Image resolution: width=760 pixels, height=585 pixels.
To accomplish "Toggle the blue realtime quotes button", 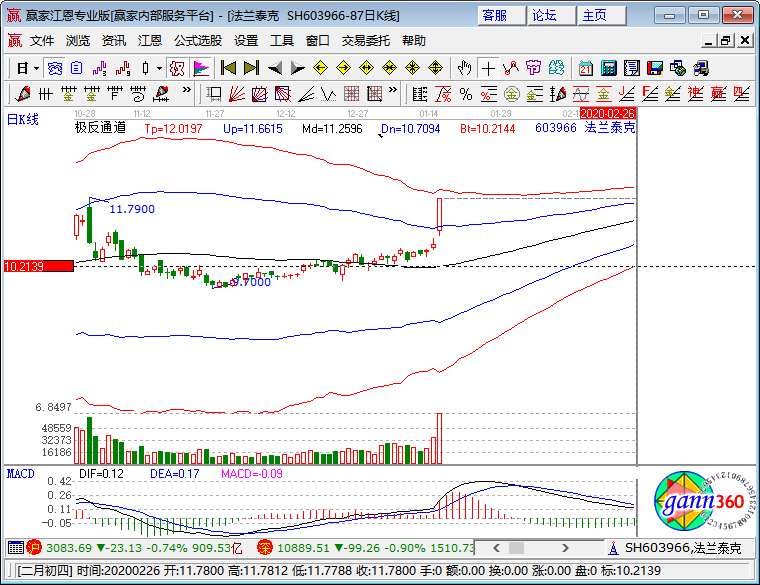I will click(54, 68).
